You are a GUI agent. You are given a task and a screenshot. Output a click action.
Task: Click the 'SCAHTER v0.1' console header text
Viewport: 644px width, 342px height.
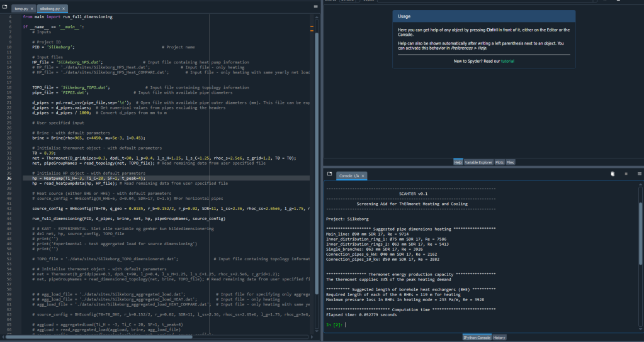click(x=413, y=194)
